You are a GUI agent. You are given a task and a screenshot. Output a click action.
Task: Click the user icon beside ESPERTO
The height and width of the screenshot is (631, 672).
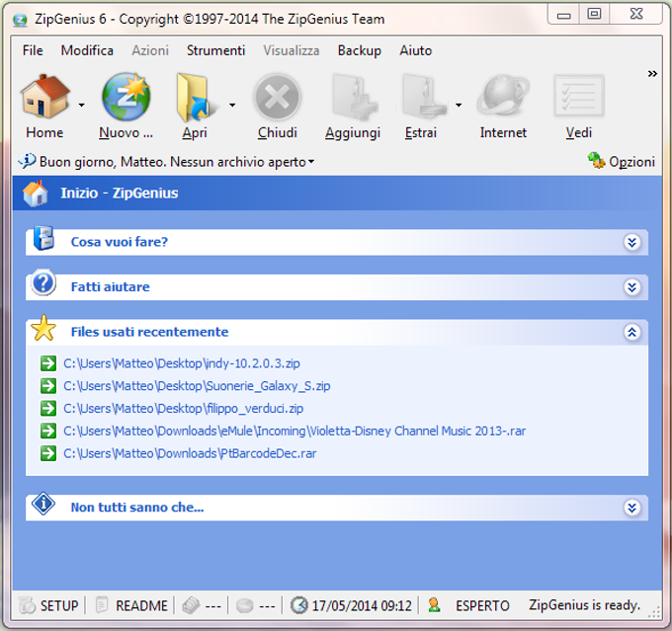pos(434,605)
